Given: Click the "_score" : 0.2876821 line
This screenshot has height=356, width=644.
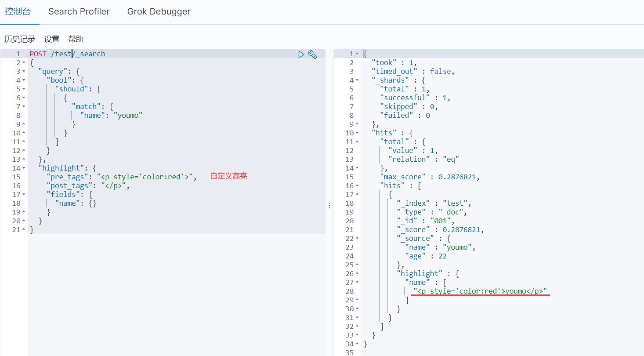Looking at the screenshot, I should click(440, 230).
